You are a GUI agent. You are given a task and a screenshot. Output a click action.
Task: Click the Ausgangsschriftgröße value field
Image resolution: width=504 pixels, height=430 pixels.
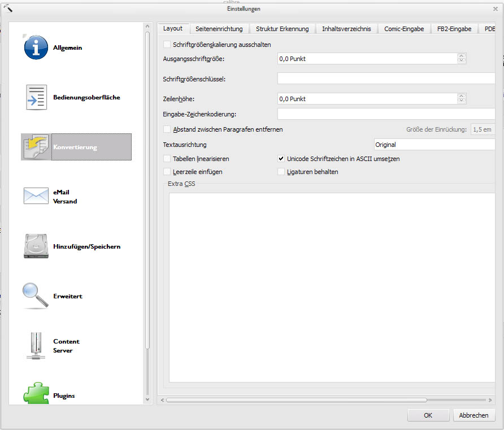pos(367,59)
